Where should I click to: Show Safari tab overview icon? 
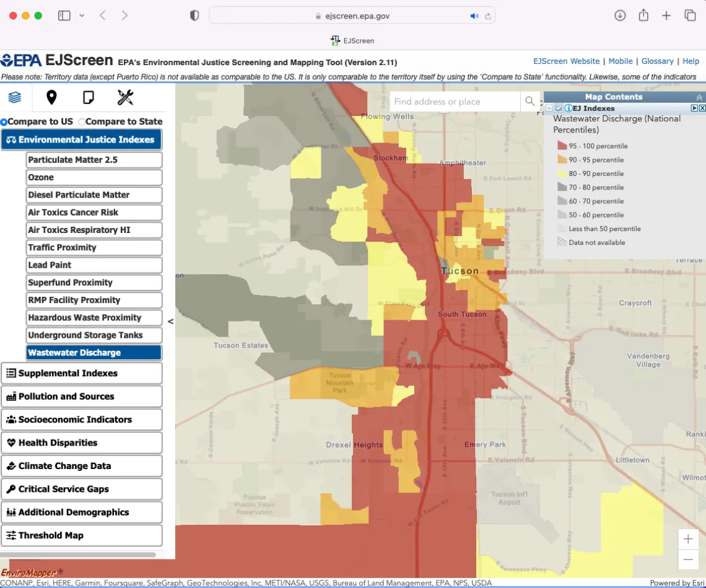[691, 15]
